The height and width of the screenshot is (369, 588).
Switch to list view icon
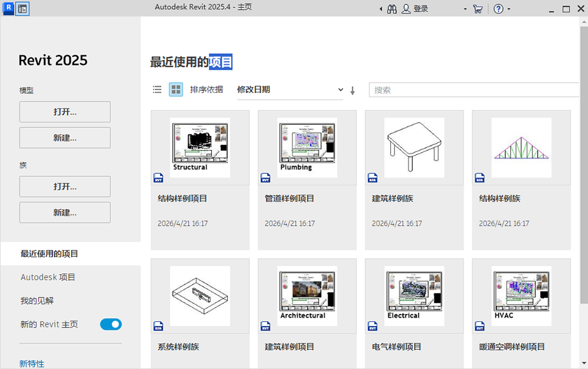(x=157, y=89)
